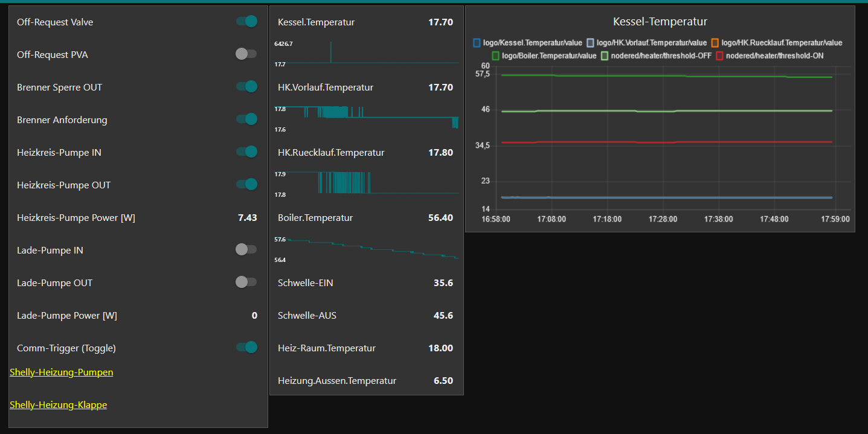Enable the Lade-Pumpe IN switch

pos(246,250)
